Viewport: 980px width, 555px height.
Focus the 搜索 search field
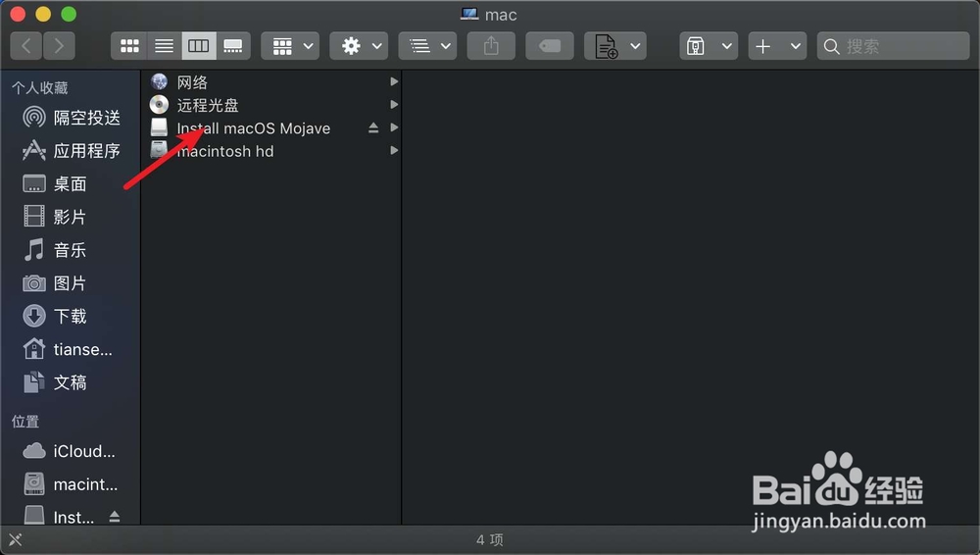[893, 46]
